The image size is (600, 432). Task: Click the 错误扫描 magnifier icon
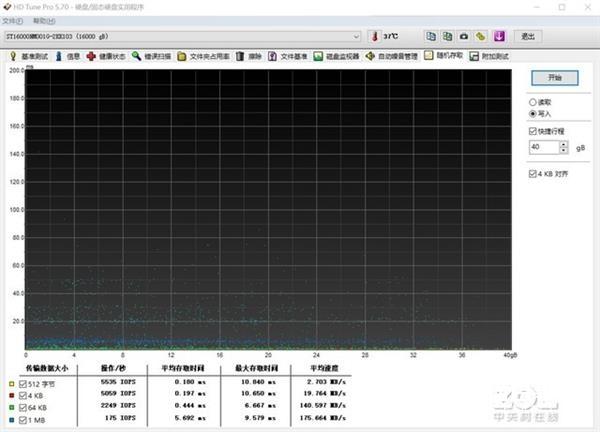(134, 56)
